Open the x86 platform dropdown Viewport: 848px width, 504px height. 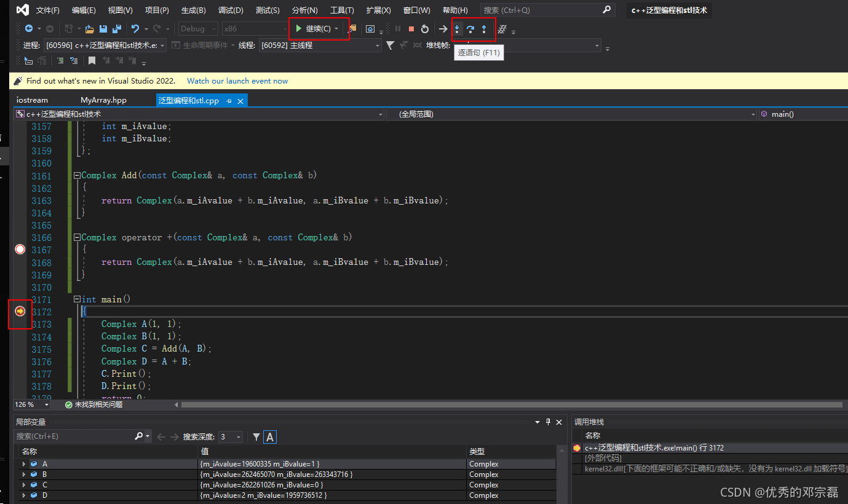coord(254,29)
